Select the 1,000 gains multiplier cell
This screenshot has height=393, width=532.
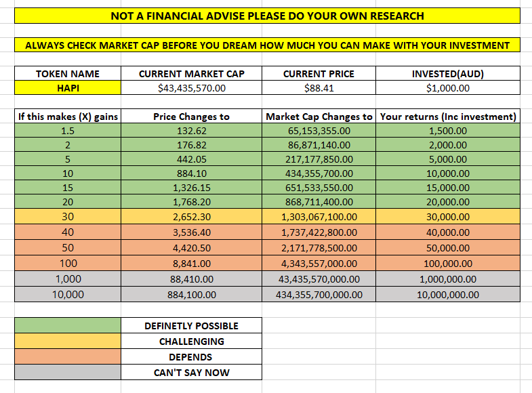68,278
